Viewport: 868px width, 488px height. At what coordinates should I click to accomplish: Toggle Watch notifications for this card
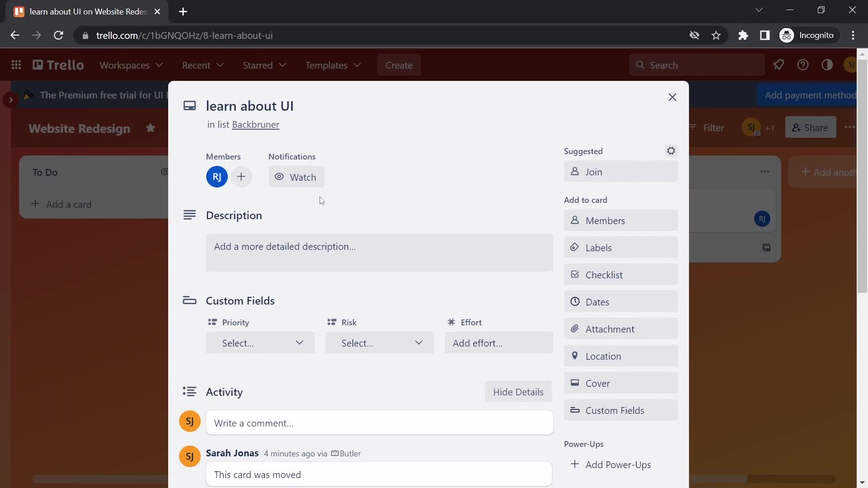[296, 176]
